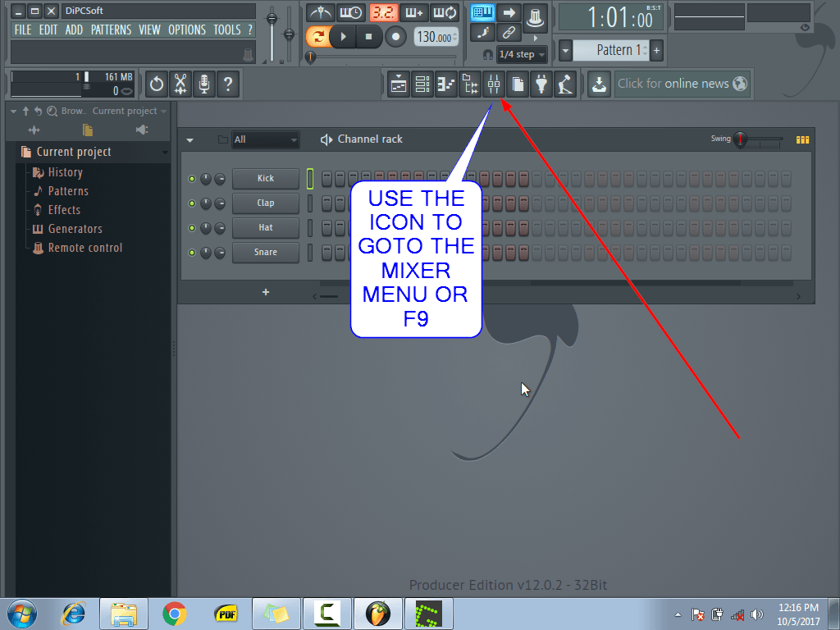The image size is (840, 630).
Task: Open Google Chrome from the taskbar
Action: coord(175,614)
